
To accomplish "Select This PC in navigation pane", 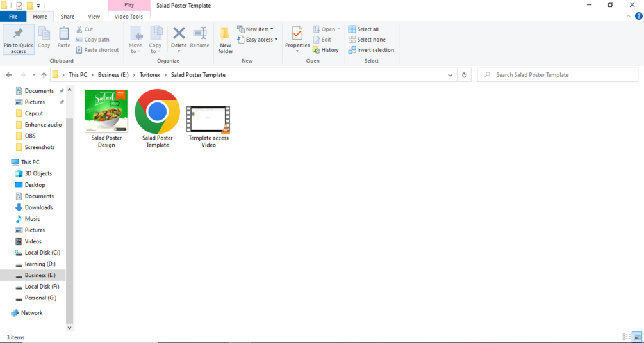I will click(30, 162).
